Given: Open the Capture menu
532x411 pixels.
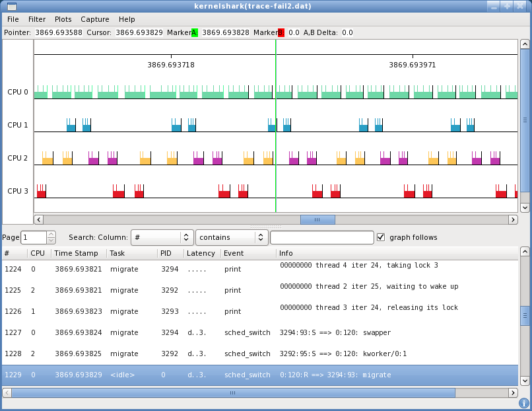Looking at the screenshot, I should pyautogui.click(x=95, y=19).
